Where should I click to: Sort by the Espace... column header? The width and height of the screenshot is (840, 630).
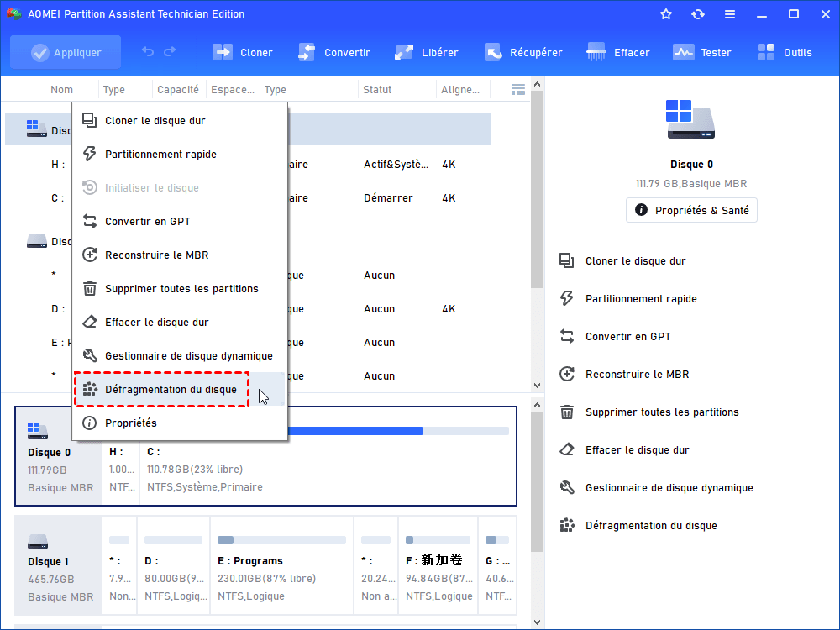(x=233, y=90)
